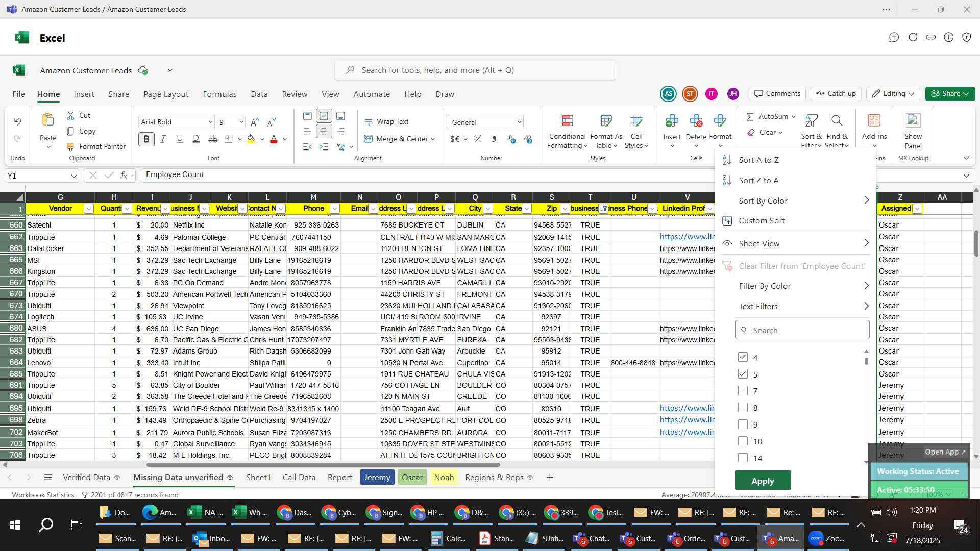Open the General number format dropdown

(519, 122)
